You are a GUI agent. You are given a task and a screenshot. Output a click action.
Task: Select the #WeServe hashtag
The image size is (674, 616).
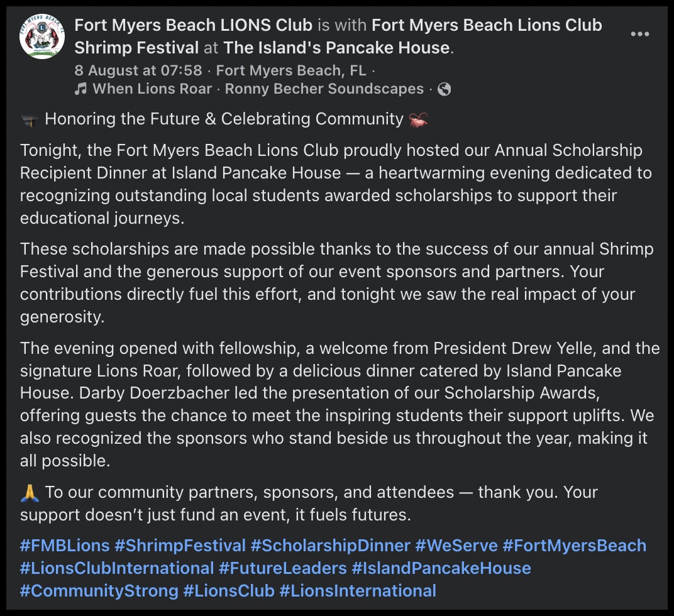[456, 545]
